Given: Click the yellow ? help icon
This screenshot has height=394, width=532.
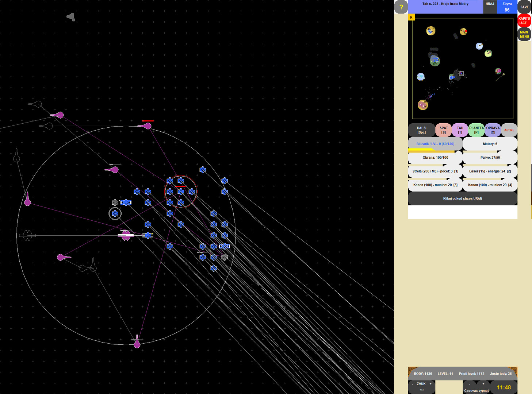Looking at the screenshot, I should pyautogui.click(x=401, y=7).
